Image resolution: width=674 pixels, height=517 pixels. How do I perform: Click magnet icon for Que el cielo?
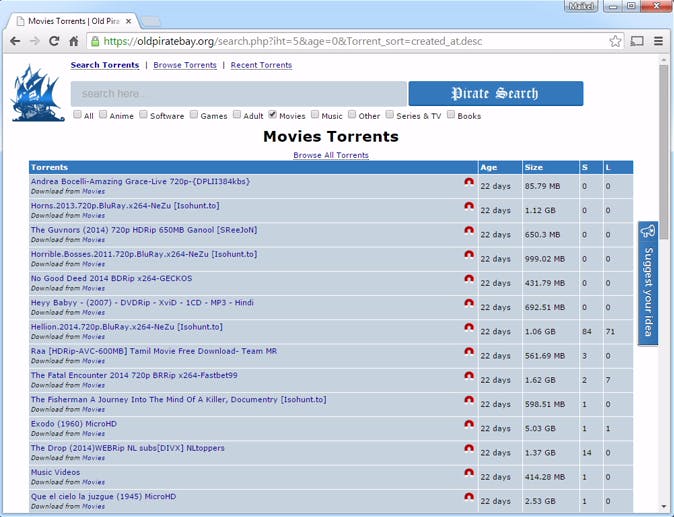(469, 496)
